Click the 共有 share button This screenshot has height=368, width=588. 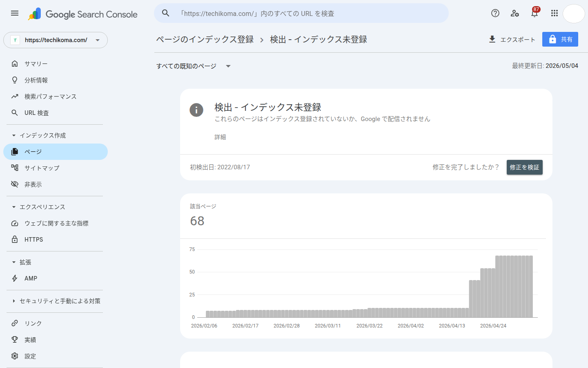pos(560,39)
